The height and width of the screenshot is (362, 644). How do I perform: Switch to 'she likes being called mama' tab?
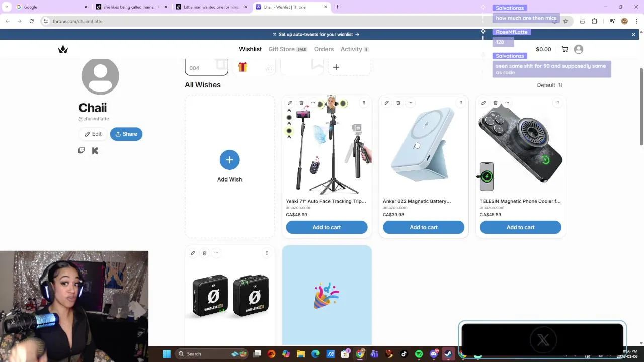131,7
